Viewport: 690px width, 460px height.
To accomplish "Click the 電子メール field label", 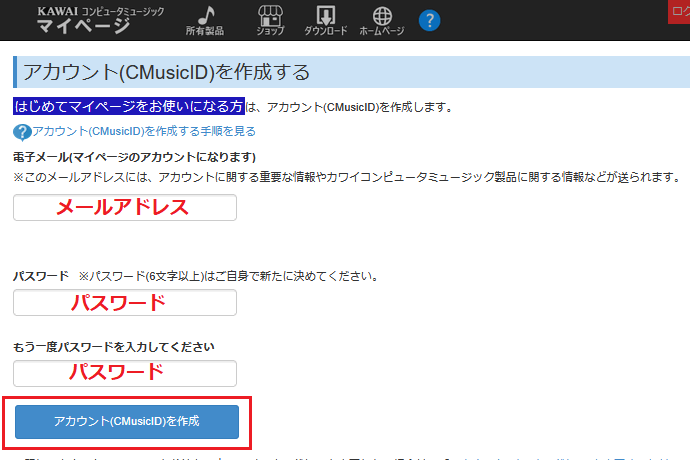I will point(135,157).
